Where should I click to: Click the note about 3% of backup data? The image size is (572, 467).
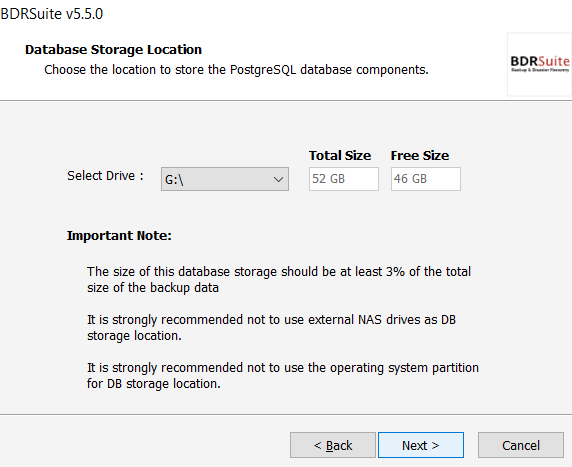pos(279,279)
